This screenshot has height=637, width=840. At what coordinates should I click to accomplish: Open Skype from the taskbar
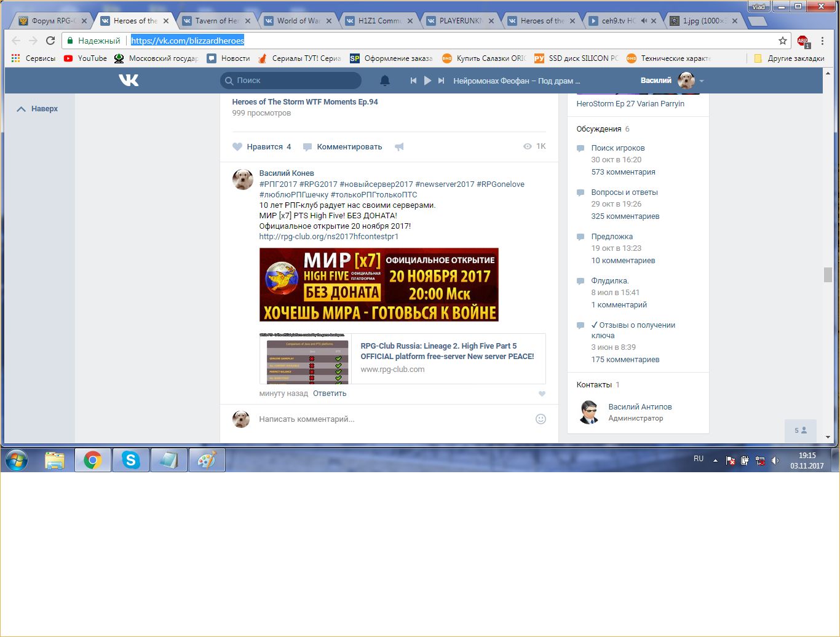click(131, 460)
